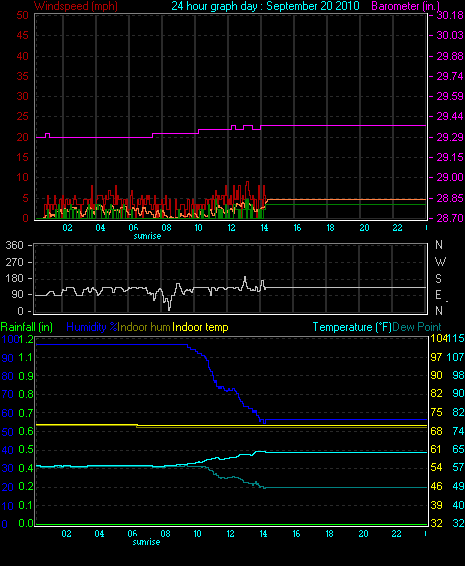Image resolution: width=465 pixels, height=566 pixels.
Task: Click barometer value 29.74
Action: coord(450,76)
